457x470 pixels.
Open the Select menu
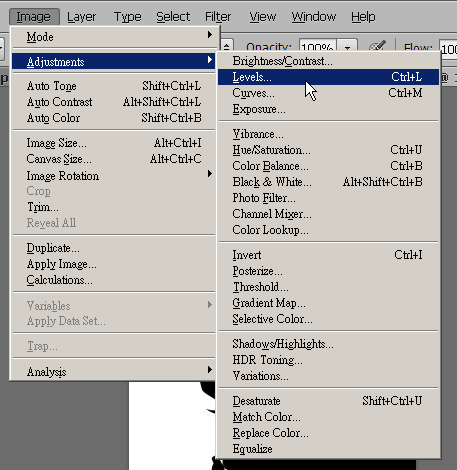coord(173,17)
